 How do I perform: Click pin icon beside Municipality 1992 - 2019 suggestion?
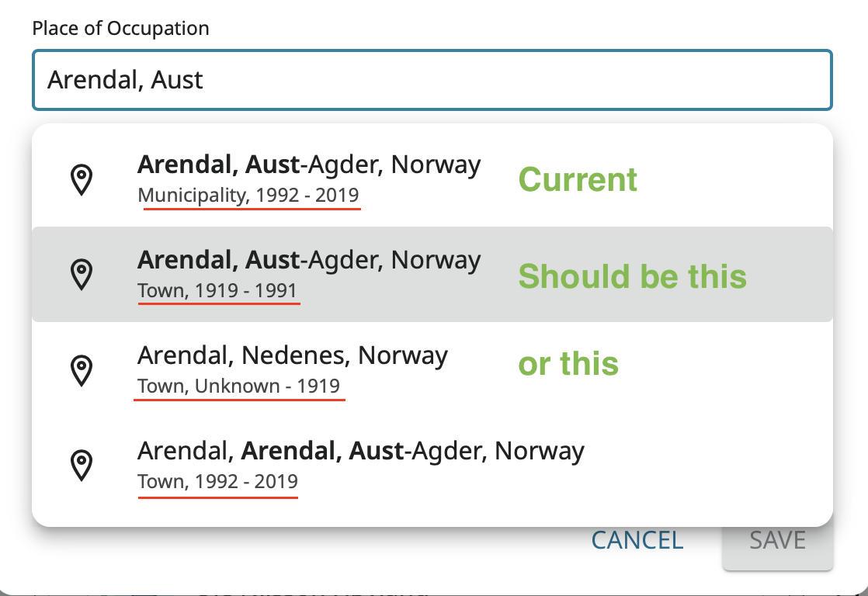tap(82, 179)
